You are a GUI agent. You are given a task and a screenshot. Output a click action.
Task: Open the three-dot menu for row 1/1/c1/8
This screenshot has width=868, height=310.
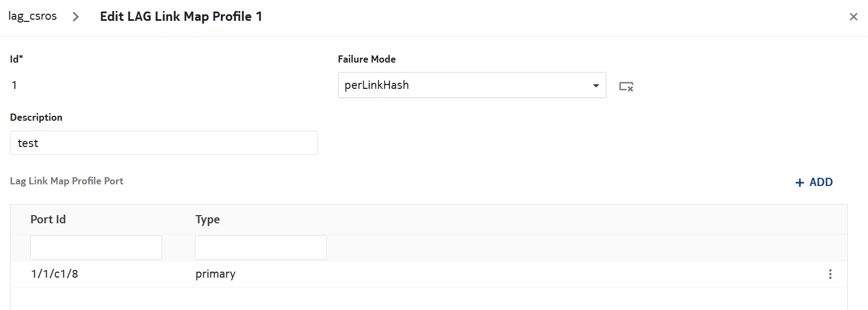coord(830,274)
